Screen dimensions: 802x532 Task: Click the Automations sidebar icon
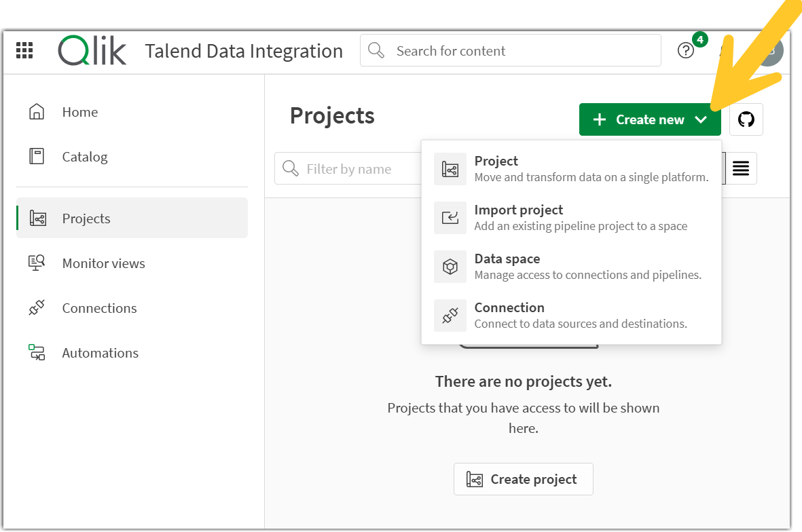[37, 353]
